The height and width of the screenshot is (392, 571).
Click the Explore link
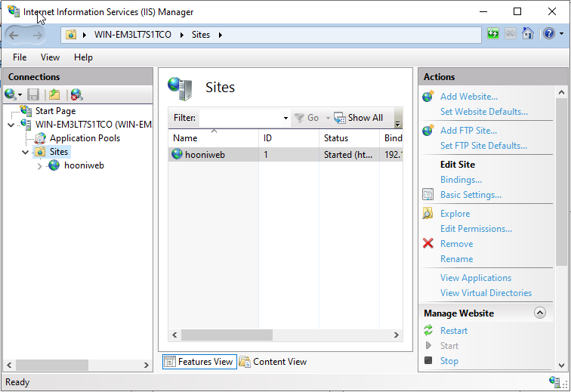coord(455,214)
